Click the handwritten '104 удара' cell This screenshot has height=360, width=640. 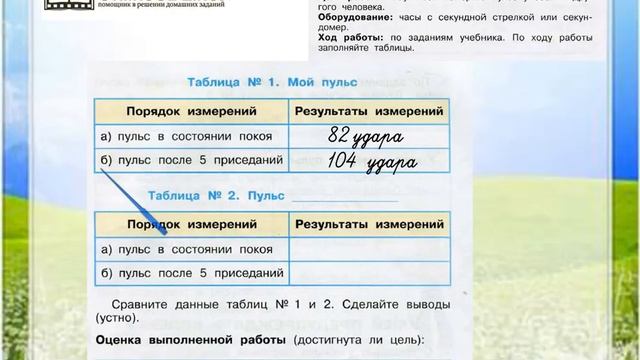369,160
